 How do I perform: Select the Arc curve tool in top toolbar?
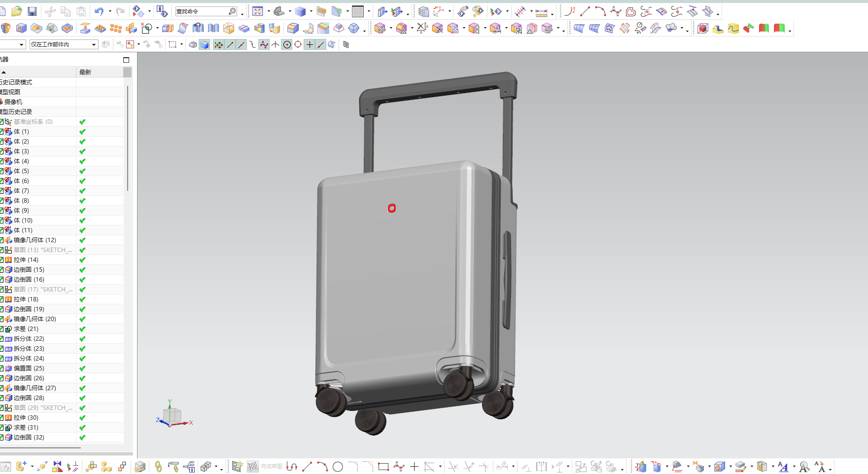(600, 11)
